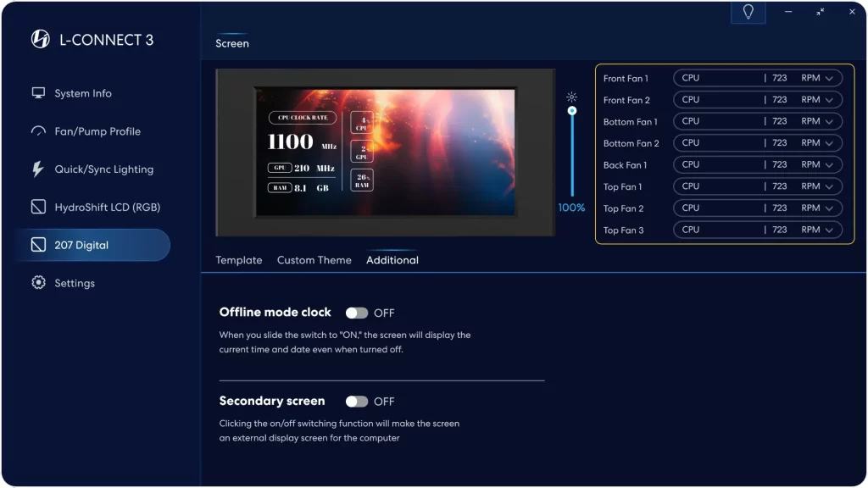This screenshot has width=868, height=488.
Task: Click the System Info monitor icon
Action: [38, 93]
